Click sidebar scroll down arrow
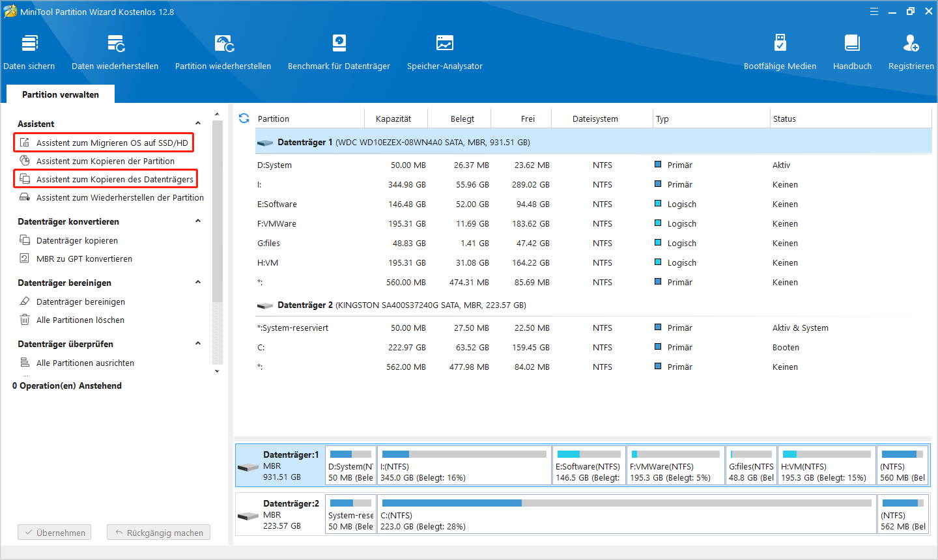The height and width of the screenshot is (560, 938). [x=217, y=371]
